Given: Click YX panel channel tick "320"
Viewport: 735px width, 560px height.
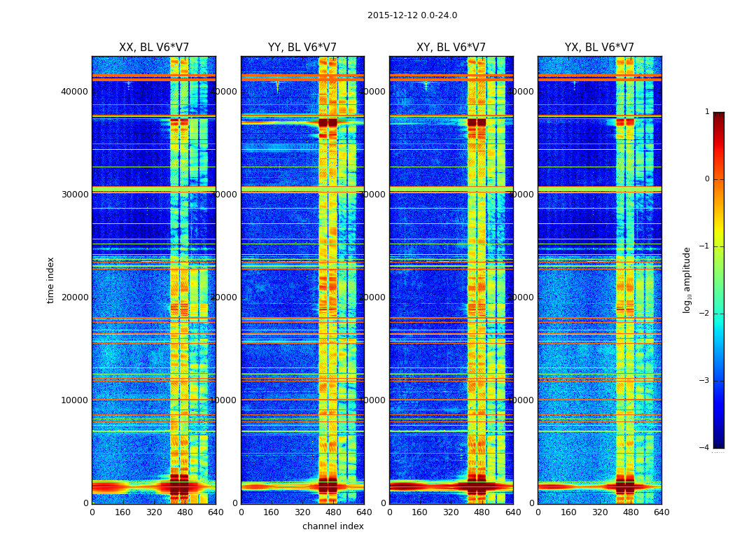Looking at the screenshot, I should click(x=599, y=512).
